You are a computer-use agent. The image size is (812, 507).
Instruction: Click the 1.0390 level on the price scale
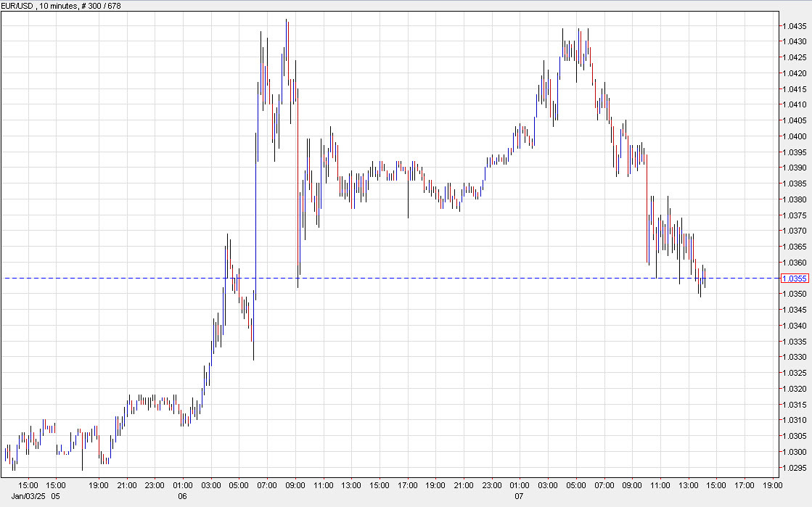click(x=793, y=167)
